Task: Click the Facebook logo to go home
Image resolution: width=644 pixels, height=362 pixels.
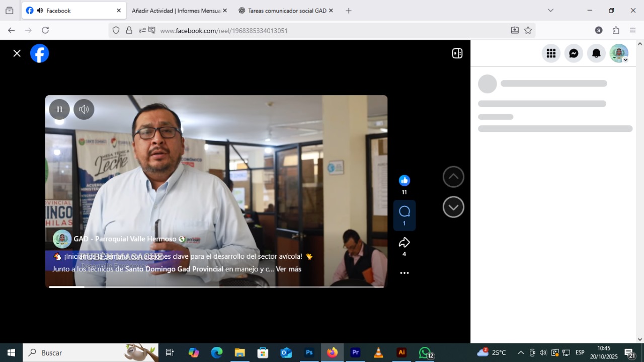Action: 40,53
